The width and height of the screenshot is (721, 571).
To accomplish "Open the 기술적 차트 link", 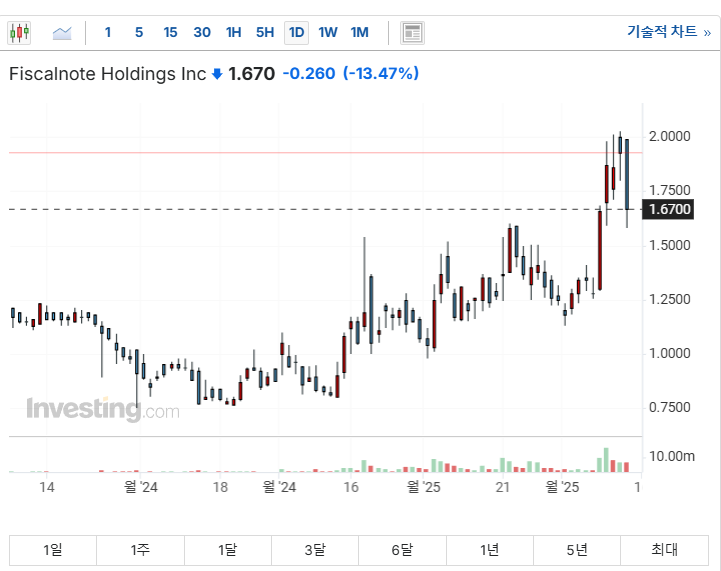I will coord(669,32).
